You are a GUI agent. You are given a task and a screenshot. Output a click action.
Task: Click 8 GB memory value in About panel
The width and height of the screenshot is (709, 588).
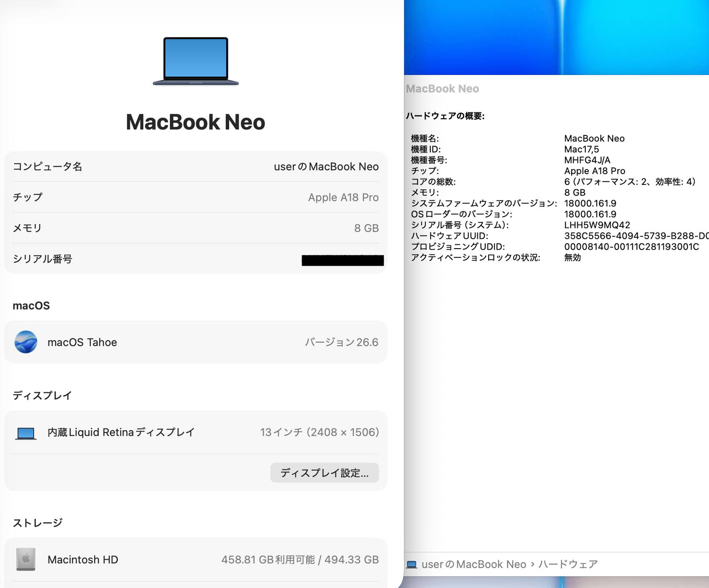coord(367,228)
